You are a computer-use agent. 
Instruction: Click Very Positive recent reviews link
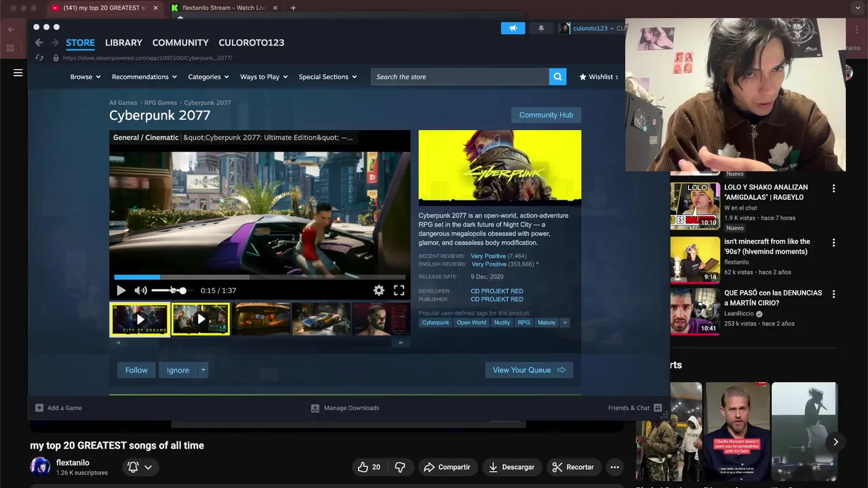point(488,256)
